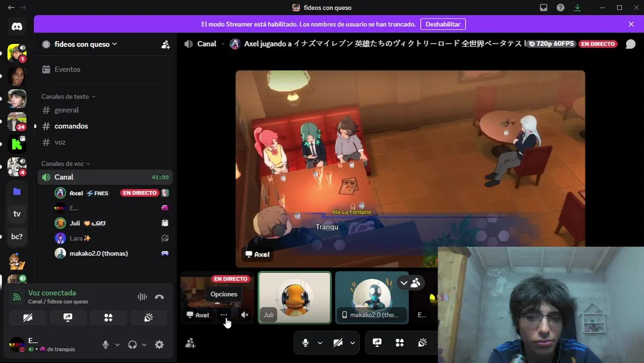Deafen with the headphones icon in user panel
644x363 pixels.
[x=133, y=345]
